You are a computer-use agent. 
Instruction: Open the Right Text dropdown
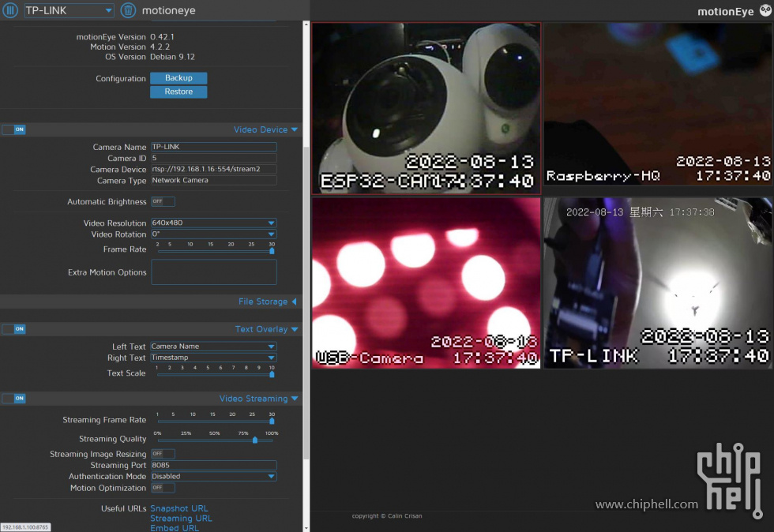click(x=214, y=358)
